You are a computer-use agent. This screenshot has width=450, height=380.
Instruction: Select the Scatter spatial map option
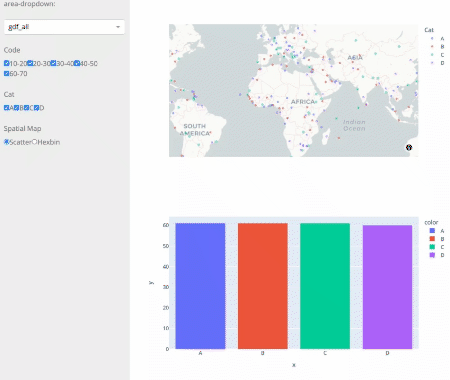click(x=6, y=142)
